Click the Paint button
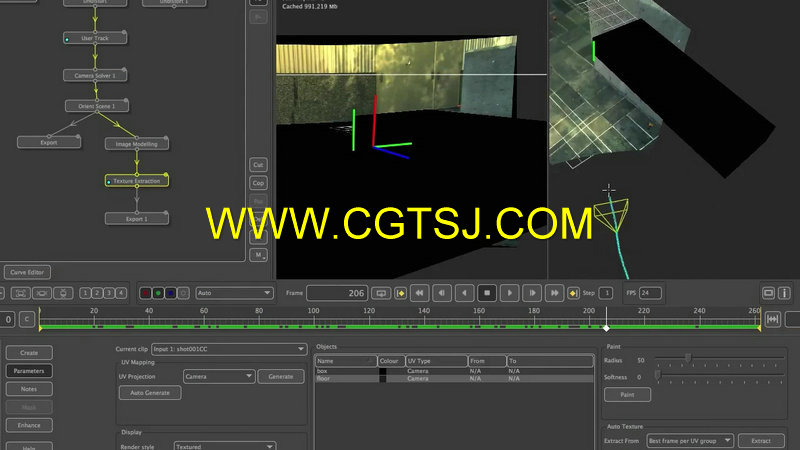Screen dimensions: 800x450 click(x=628, y=394)
